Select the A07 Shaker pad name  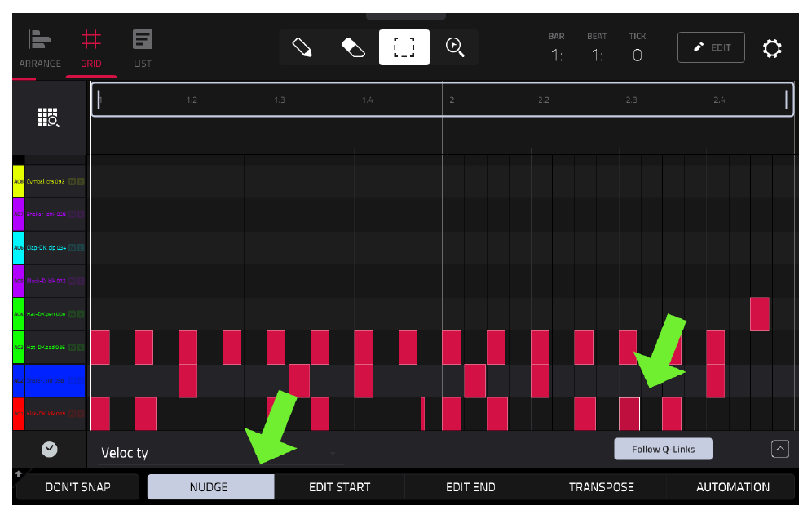coord(46,215)
